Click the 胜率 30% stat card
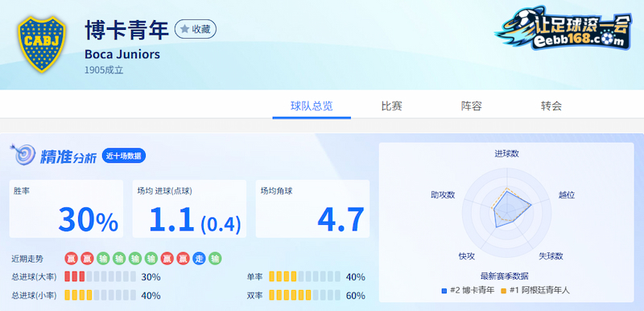Screen dimensions: 644x311 point(66,209)
